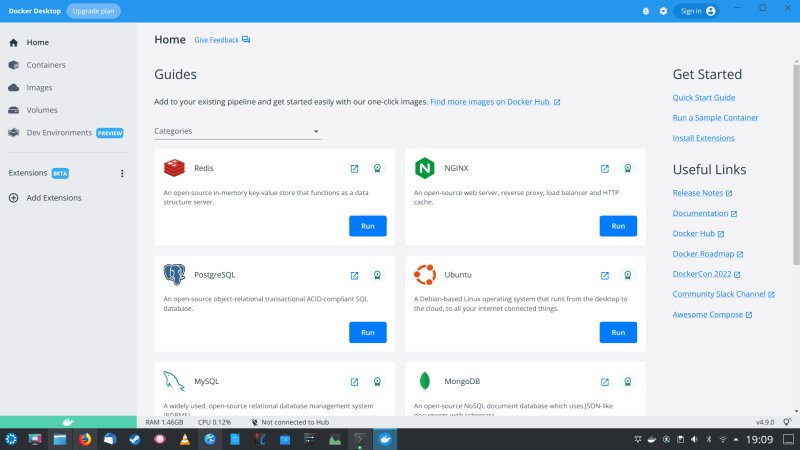Open the troubleshoot bug icon in header
This screenshot has height=450, width=800.
645,11
